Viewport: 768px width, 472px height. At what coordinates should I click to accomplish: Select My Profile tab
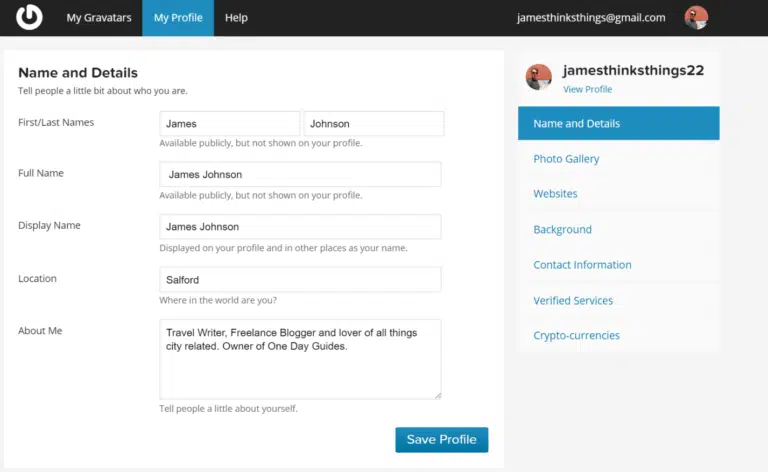[x=177, y=18]
